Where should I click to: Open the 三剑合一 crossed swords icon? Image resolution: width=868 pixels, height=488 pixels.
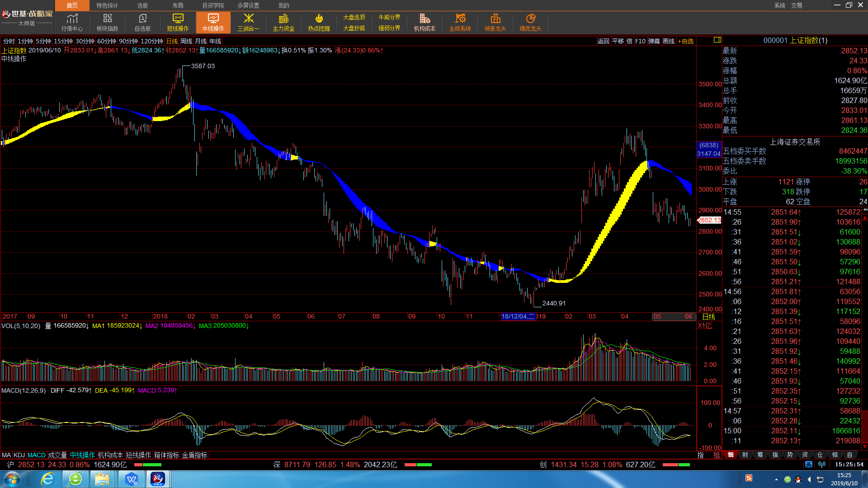pos(249,23)
